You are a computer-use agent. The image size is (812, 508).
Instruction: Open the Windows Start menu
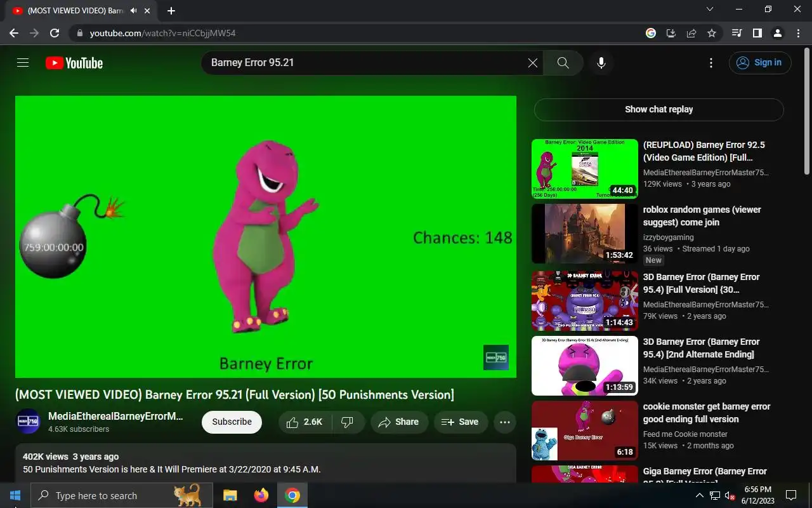[15, 495]
